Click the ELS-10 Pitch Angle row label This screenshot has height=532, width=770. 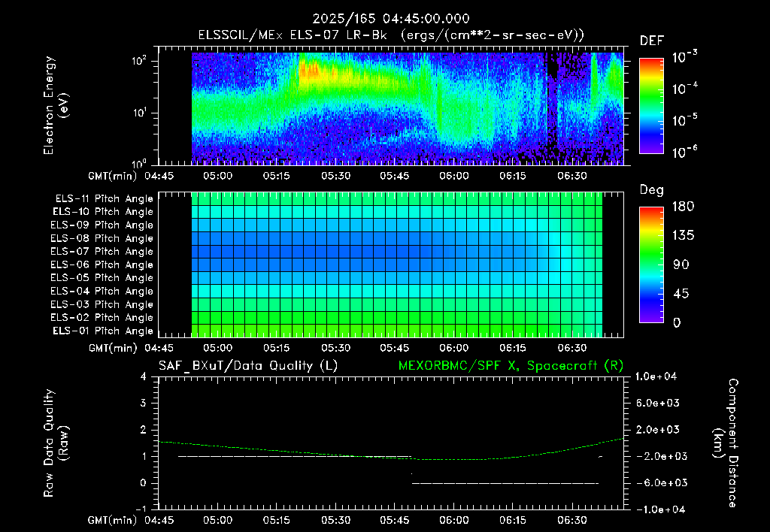pos(103,212)
